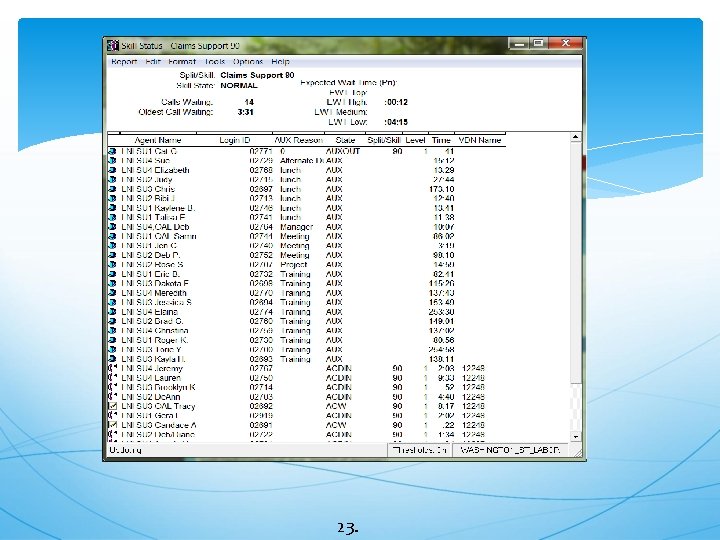Click the scroll down arrow of agent list
720x540 pixels.
coord(575,436)
